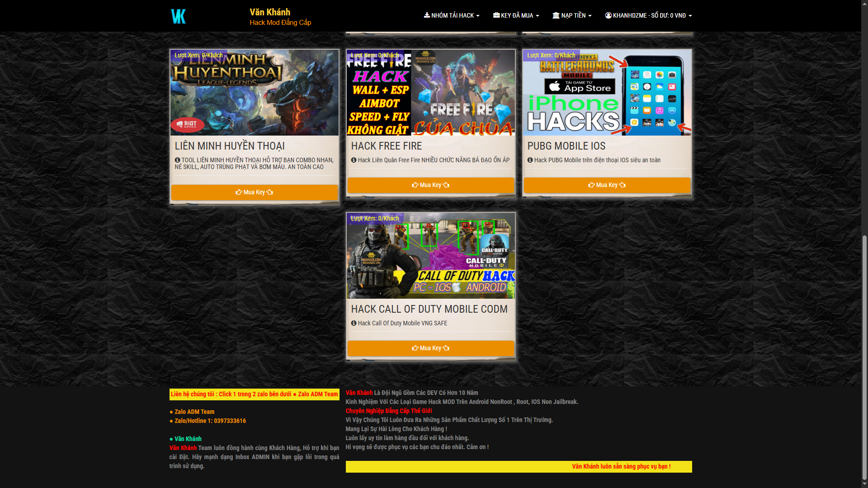Click the bank icon beside Nạp Tiền
Screen dimensions: 868x488
[556, 15]
